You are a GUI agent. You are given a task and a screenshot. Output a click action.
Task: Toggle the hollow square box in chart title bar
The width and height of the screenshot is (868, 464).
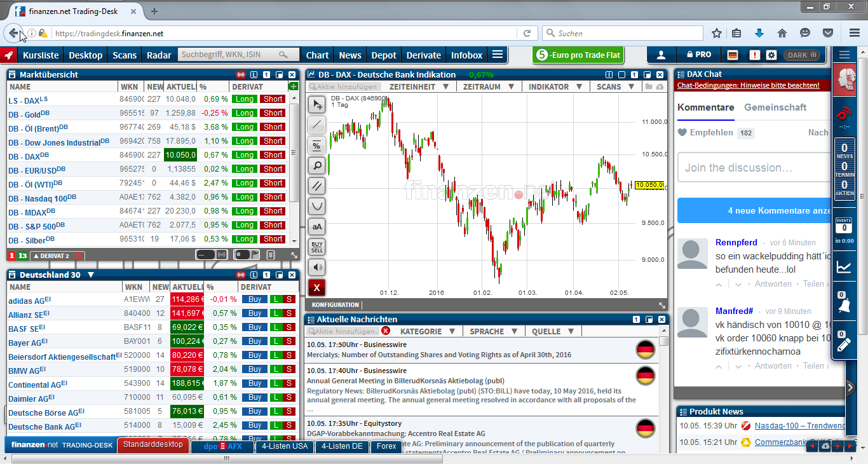622,74
